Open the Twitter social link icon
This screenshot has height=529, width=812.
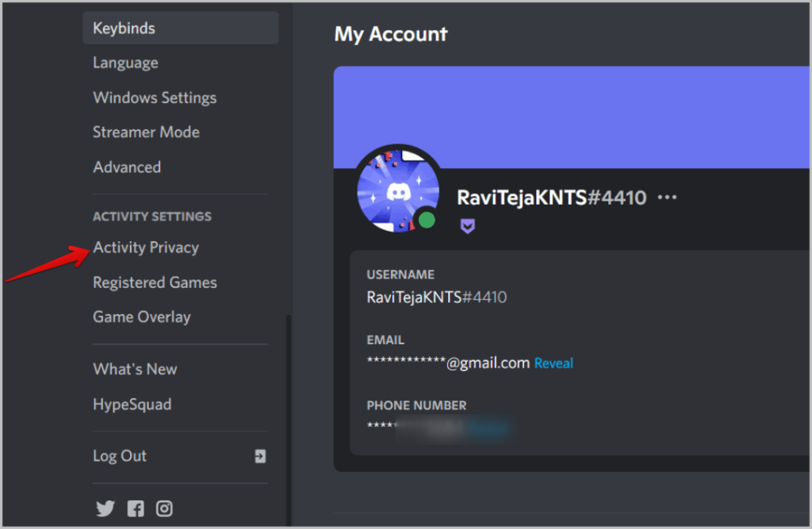click(105, 508)
